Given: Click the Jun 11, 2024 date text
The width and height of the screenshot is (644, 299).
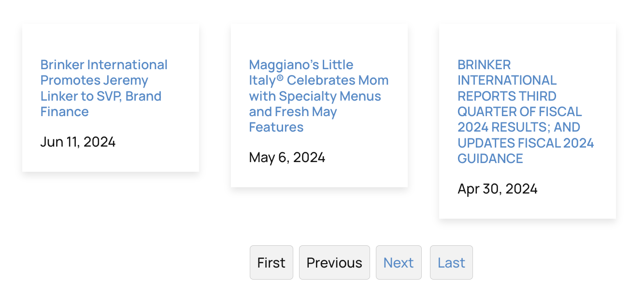Looking at the screenshot, I should click(x=78, y=142).
